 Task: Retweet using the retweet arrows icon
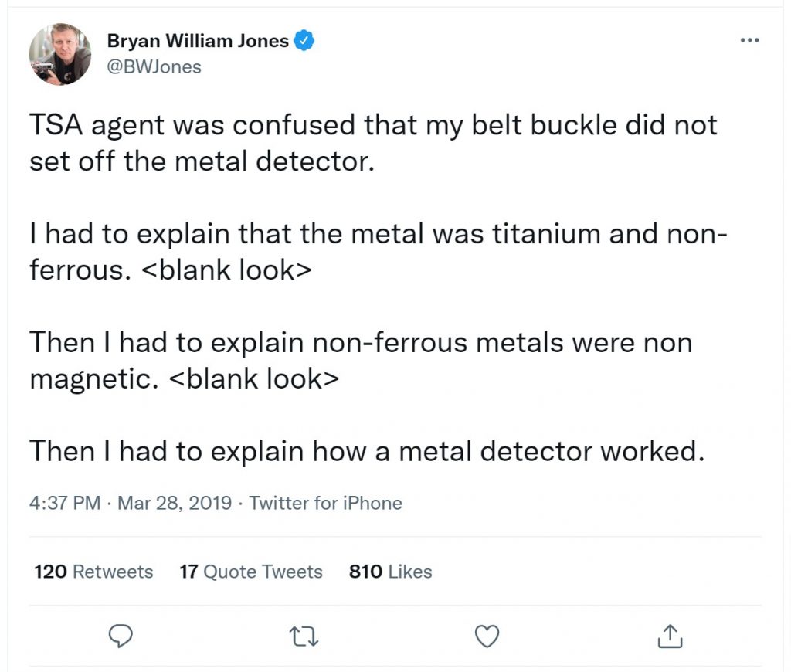click(x=304, y=636)
